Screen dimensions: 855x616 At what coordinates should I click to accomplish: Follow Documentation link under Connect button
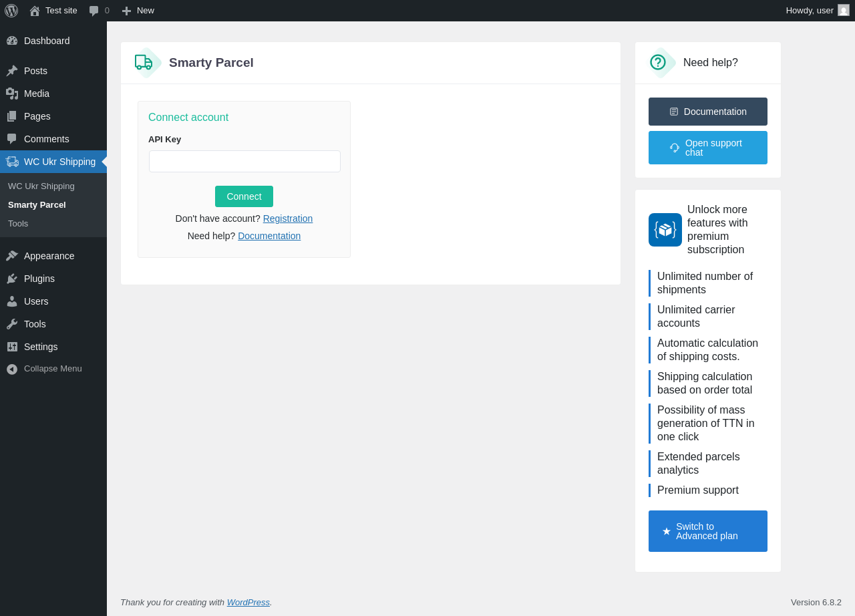[x=269, y=236]
